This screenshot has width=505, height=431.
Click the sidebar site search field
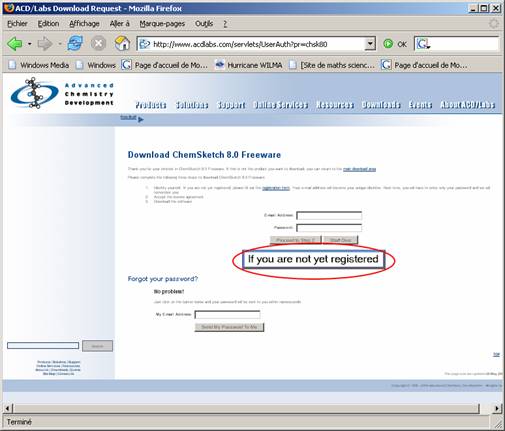(x=43, y=345)
